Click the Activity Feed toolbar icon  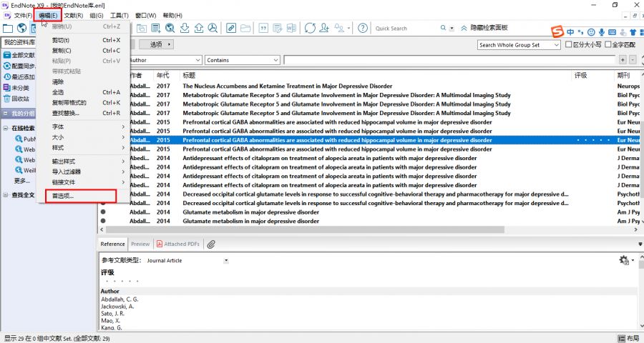coord(339,28)
